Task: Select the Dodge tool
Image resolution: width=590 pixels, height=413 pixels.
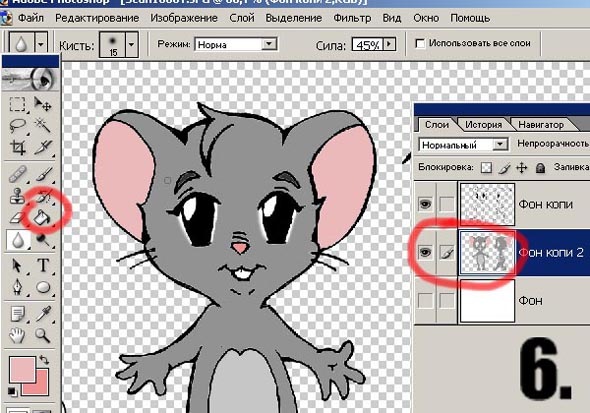Action: 43,240
